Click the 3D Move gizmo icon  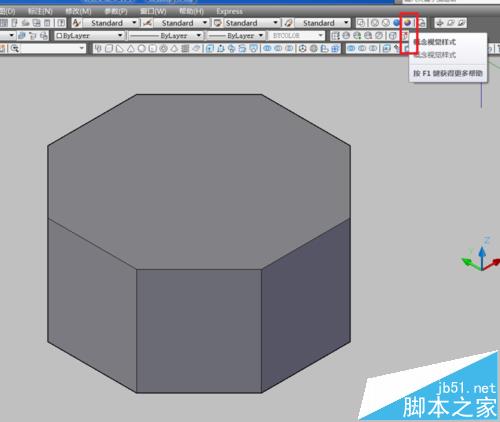[x=302, y=49]
